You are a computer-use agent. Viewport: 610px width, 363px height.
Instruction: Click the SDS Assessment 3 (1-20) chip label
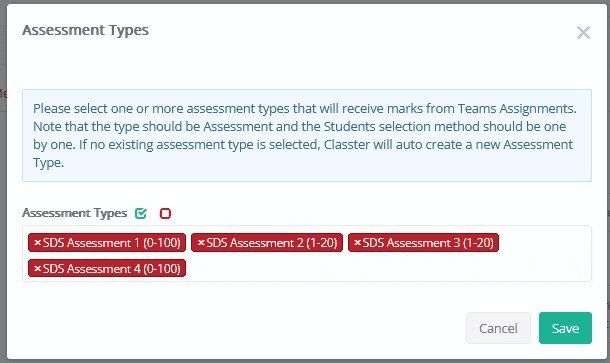(428, 243)
